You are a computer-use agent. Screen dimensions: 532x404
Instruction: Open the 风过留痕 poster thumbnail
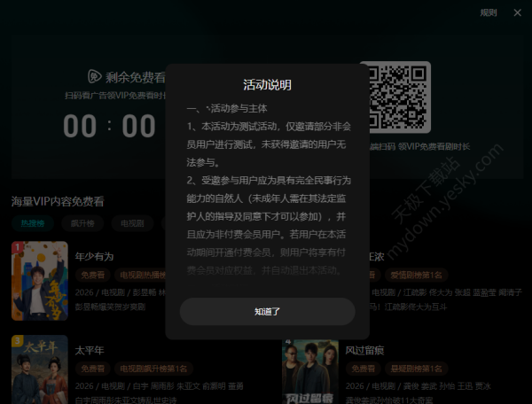pos(310,372)
